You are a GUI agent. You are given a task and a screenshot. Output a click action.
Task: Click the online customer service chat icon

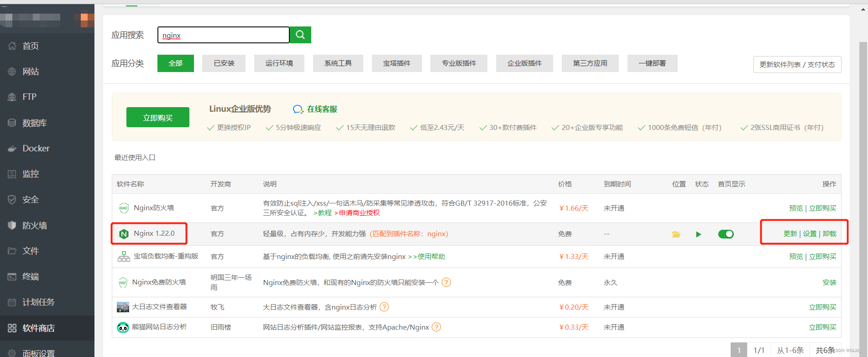298,109
